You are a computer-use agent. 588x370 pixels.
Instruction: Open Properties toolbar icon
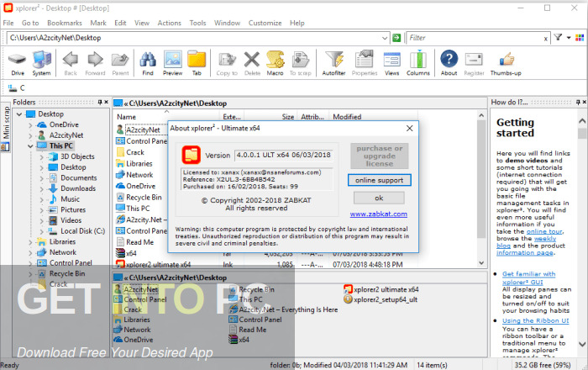click(365, 63)
